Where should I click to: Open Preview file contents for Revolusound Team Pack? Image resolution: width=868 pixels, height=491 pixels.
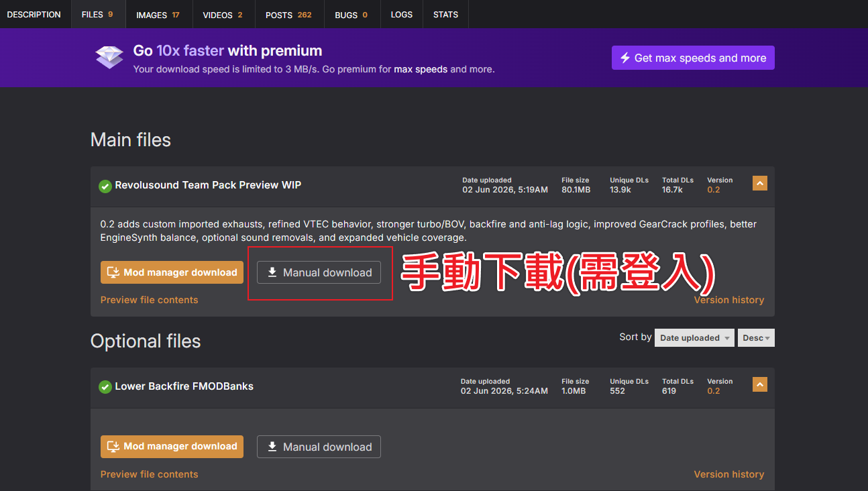click(149, 300)
